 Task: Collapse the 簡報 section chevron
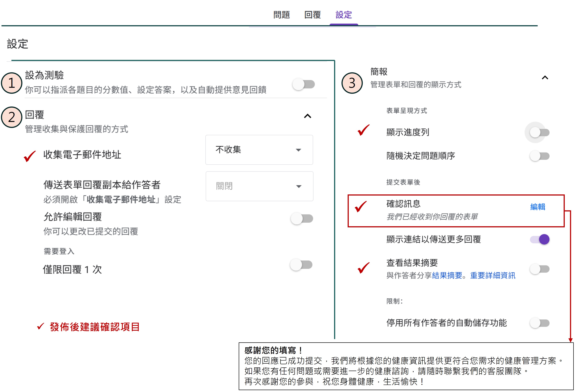(x=545, y=78)
